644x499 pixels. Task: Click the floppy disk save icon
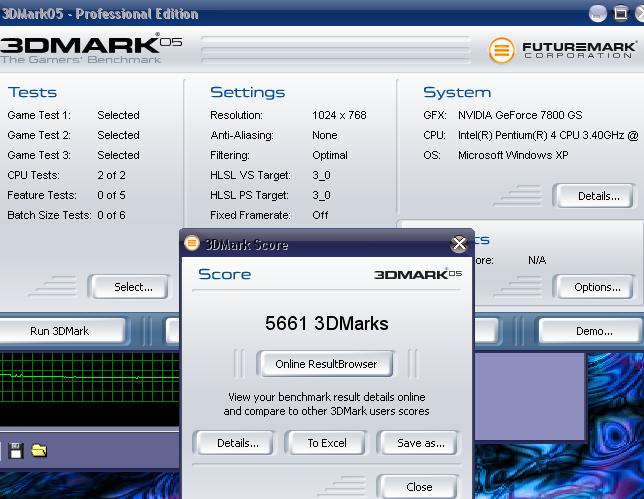pos(16,451)
